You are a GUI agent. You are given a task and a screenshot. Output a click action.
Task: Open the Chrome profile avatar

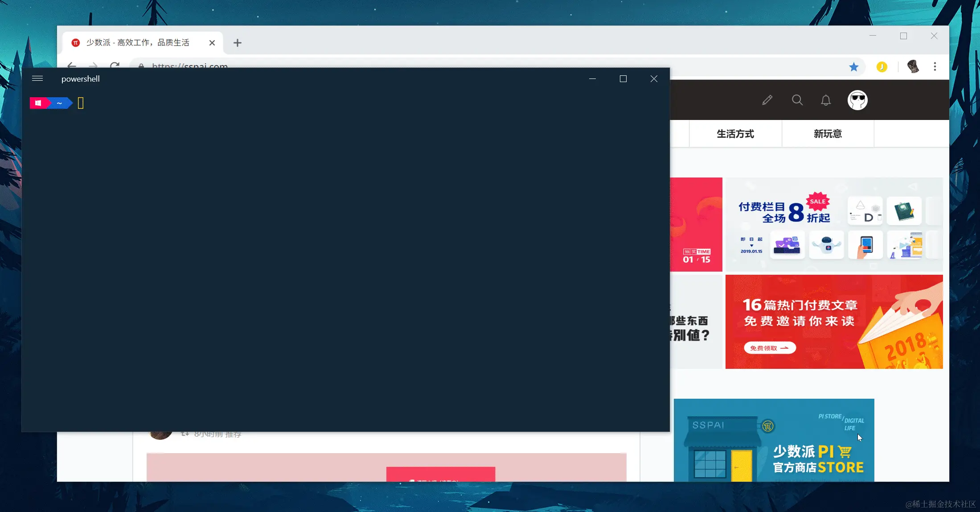pos(913,67)
